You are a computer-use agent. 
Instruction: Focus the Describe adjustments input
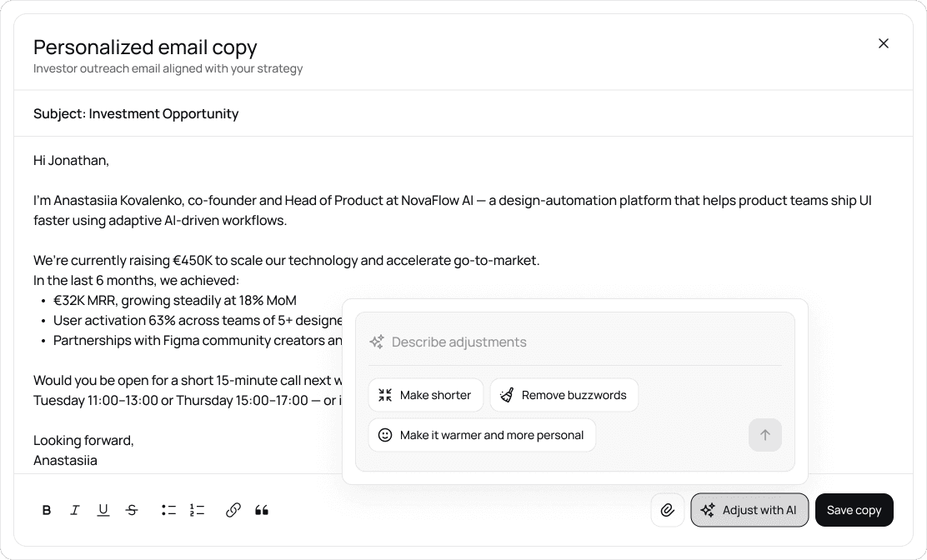pos(575,342)
